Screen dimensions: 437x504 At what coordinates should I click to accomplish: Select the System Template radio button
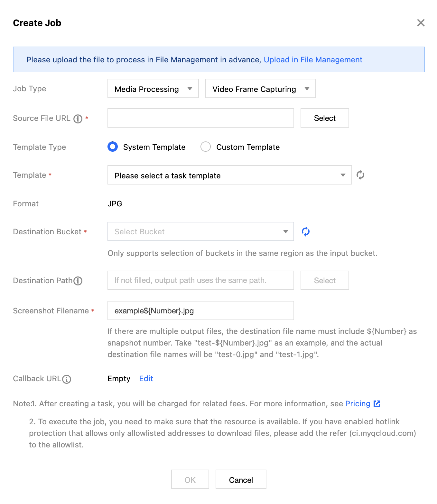[113, 147]
